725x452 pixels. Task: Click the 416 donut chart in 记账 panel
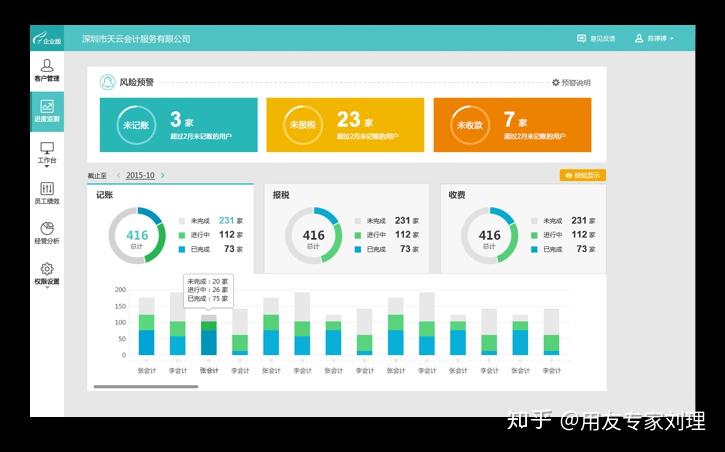pos(137,236)
